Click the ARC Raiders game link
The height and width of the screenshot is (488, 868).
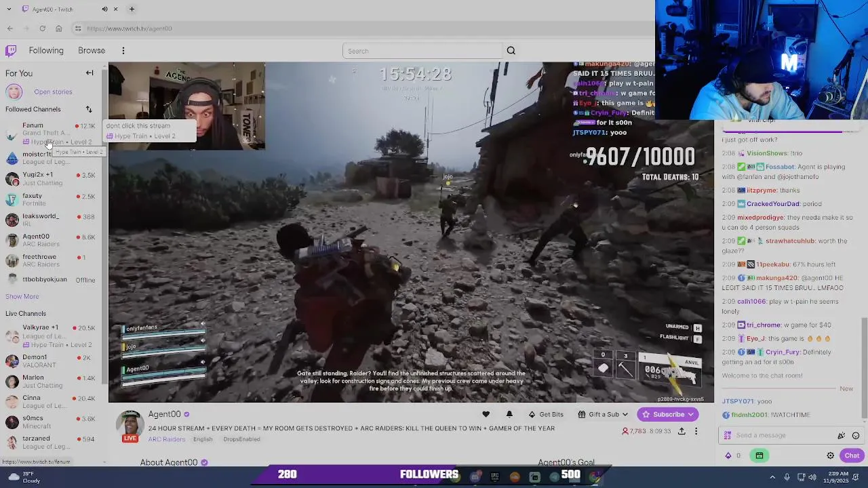(x=167, y=439)
